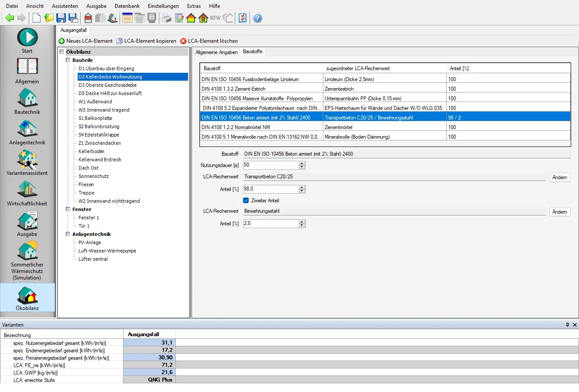Uncheck the Zweiter Anteil checkbox
The width and height of the screenshot is (579, 392).
[246, 201]
